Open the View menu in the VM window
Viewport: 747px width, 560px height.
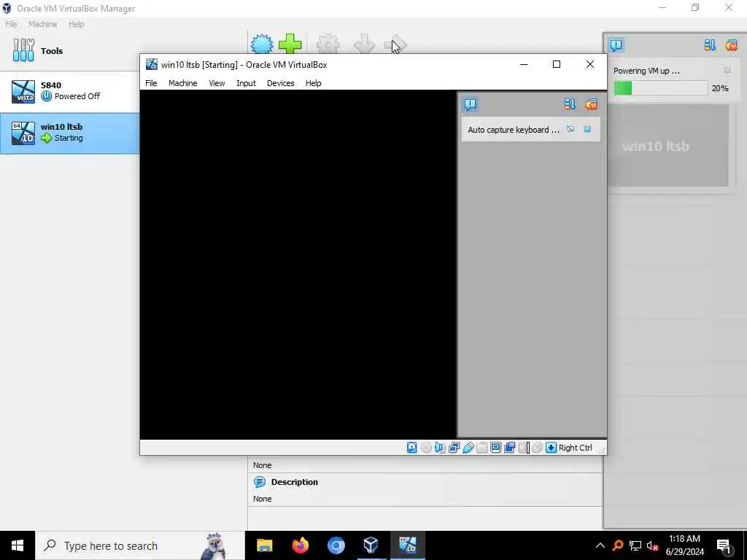[x=217, y=83]
